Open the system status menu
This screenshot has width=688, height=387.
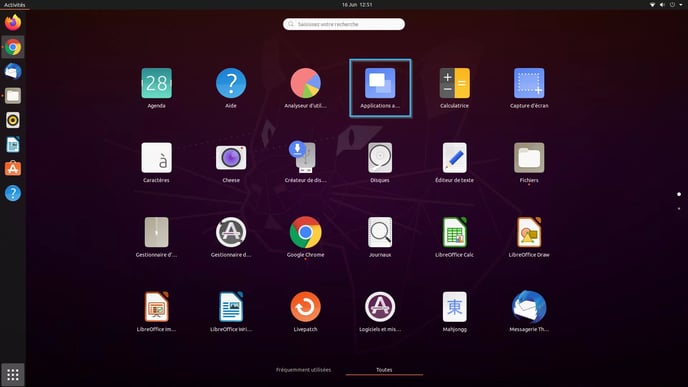pos(667,5)
